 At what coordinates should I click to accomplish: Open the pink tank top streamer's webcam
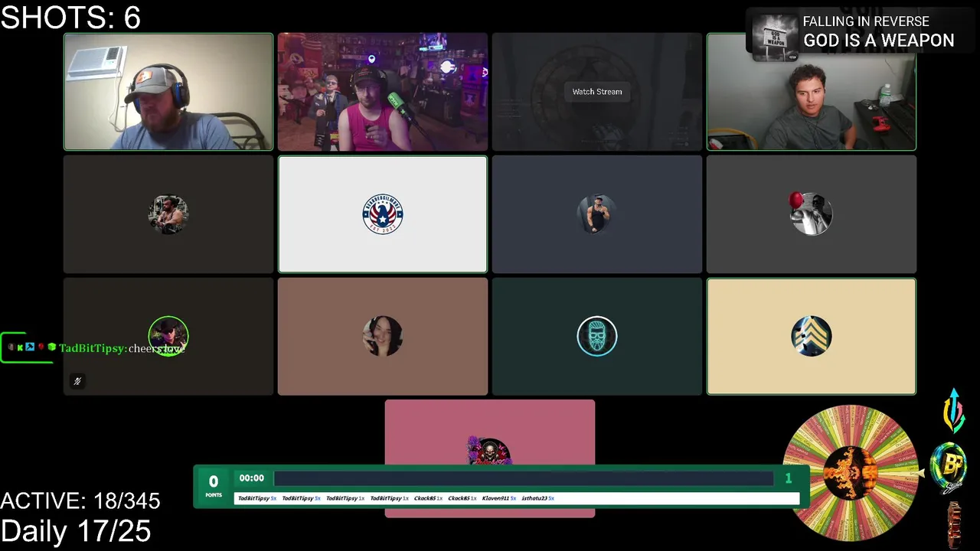click(x=383, y=92)
